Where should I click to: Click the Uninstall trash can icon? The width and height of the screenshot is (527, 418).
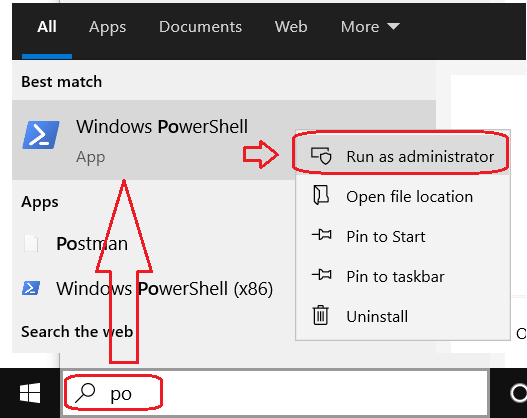321,315
